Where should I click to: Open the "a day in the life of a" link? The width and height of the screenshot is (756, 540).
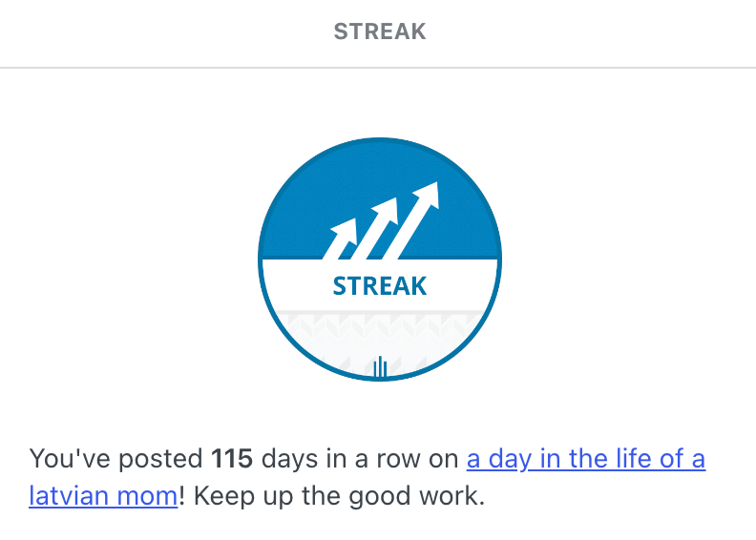pos(585,459)
